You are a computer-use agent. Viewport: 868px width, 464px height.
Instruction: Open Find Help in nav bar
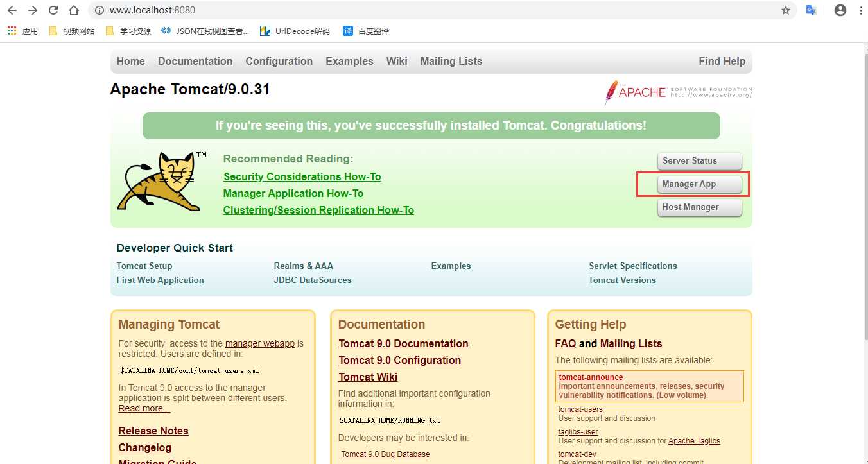coord(722,61)
